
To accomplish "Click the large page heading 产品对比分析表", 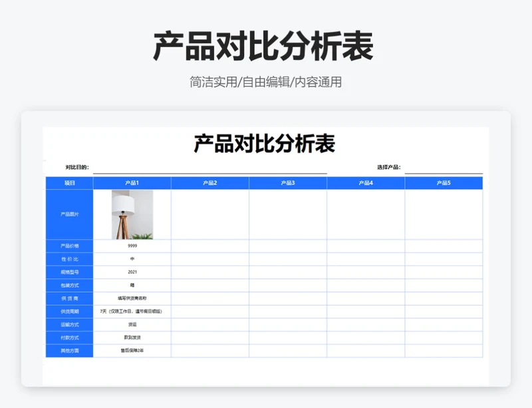I will [x=263, y=46].
